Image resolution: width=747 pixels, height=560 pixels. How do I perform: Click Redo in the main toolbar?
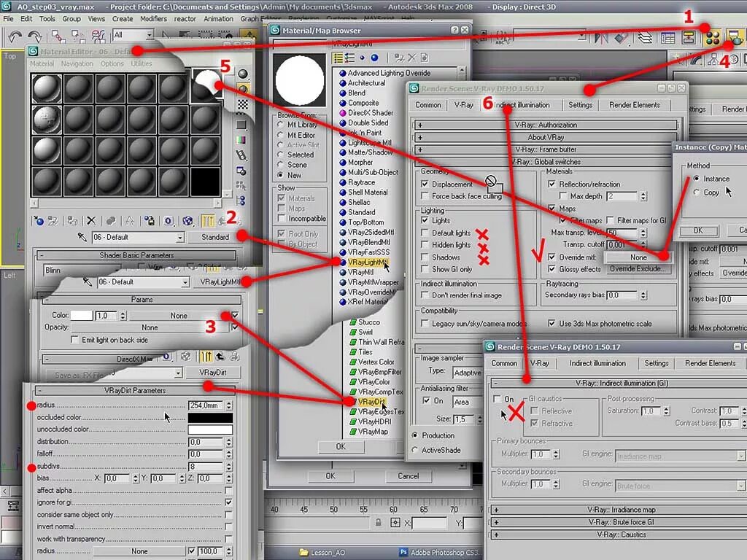[34, 36]
